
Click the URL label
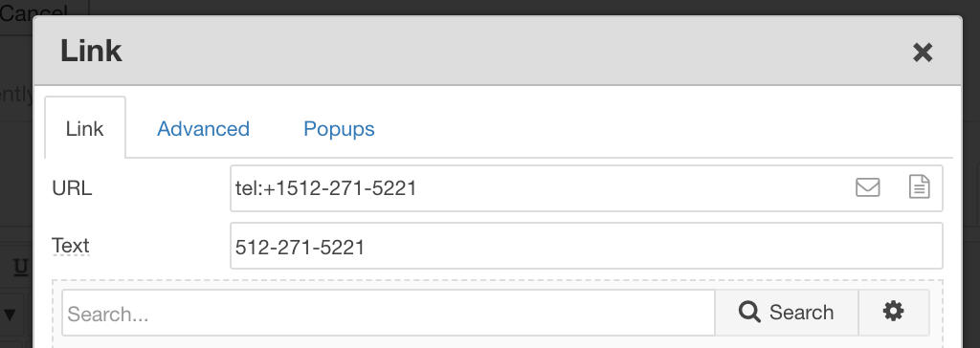point(72,188)
